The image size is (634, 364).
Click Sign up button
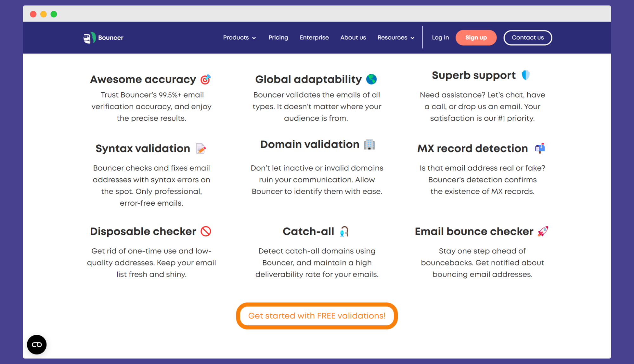pos(475,37)
